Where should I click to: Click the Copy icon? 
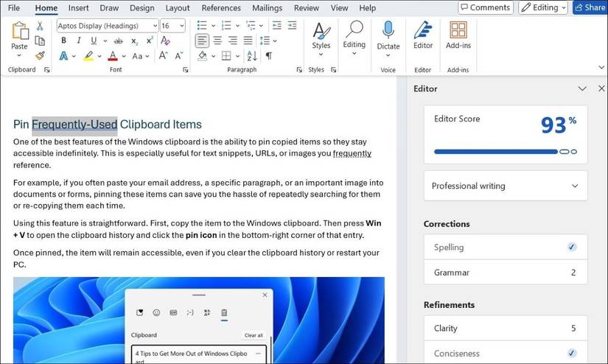tap(40, 41)
